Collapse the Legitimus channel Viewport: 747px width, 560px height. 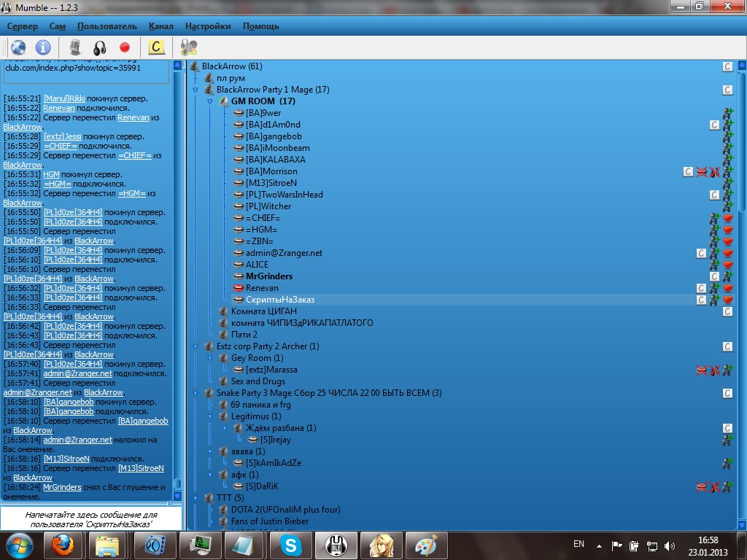click(210, 416)
